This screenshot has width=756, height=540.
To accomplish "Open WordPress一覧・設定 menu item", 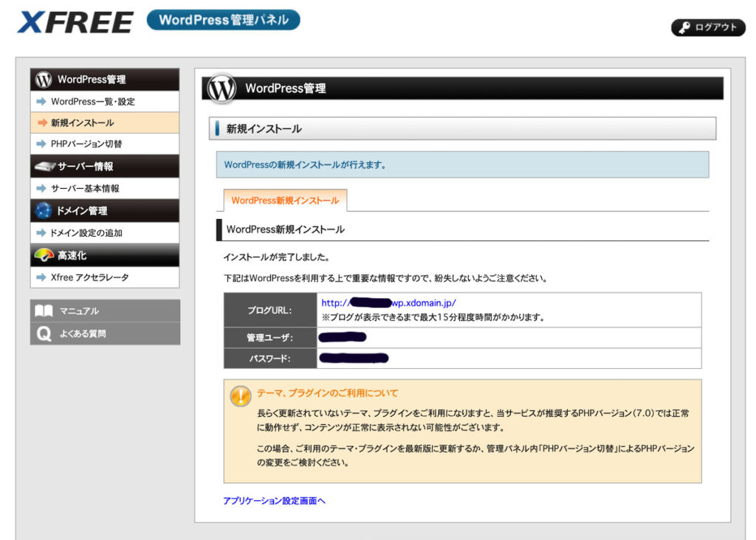I will pyautogui.click(x=105, y=102).
